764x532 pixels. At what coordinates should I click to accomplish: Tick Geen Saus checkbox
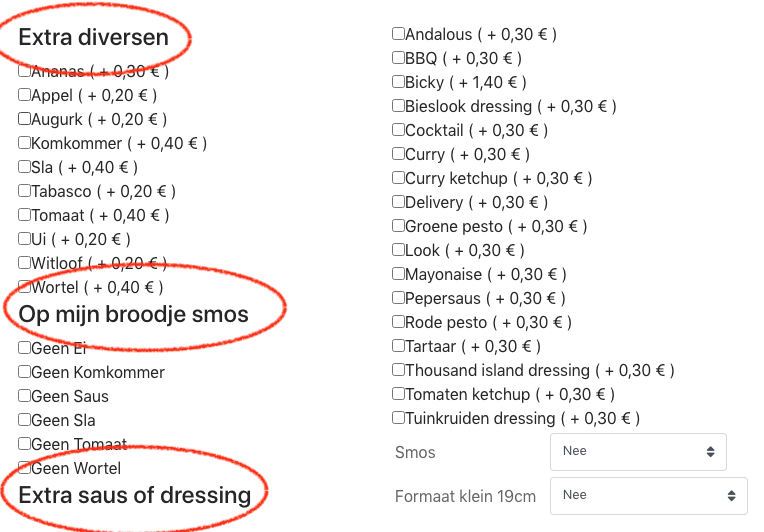coord(25,396)
